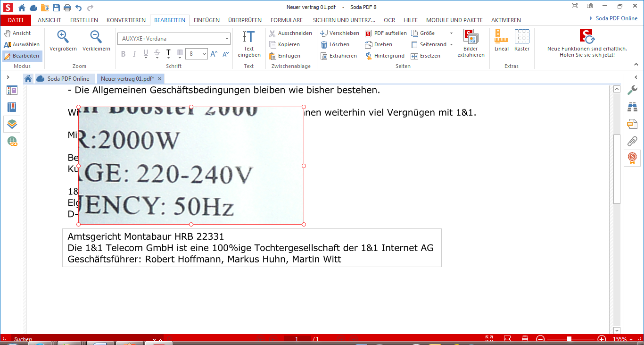Increase font size with A-up icon
644x345 pixels.
[214, 54]
